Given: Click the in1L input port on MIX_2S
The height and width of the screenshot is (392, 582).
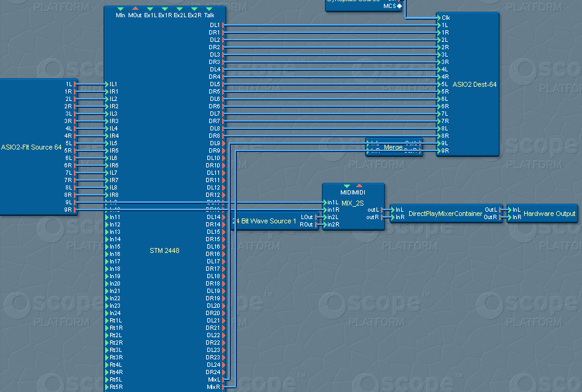Looking at the screenshot, I should 325,202.
